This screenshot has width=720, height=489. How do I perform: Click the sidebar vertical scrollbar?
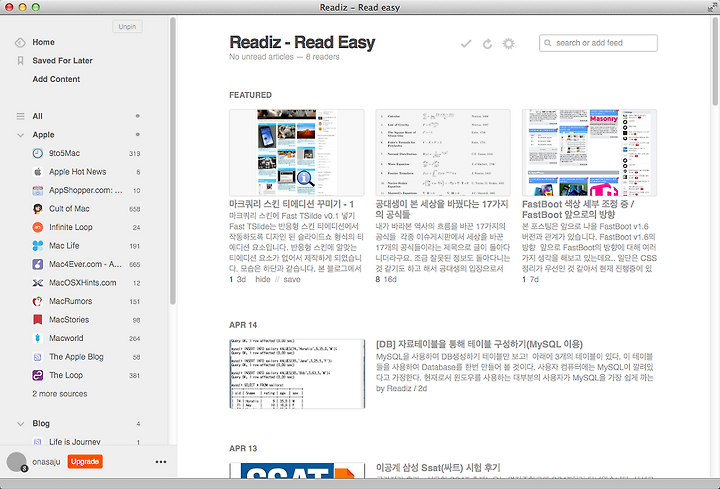coord(173,161)
